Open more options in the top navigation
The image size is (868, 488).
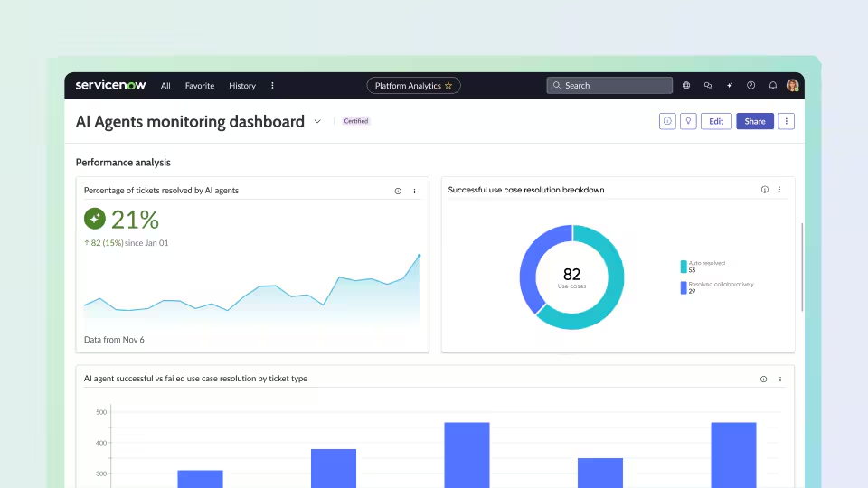[272, 85]
